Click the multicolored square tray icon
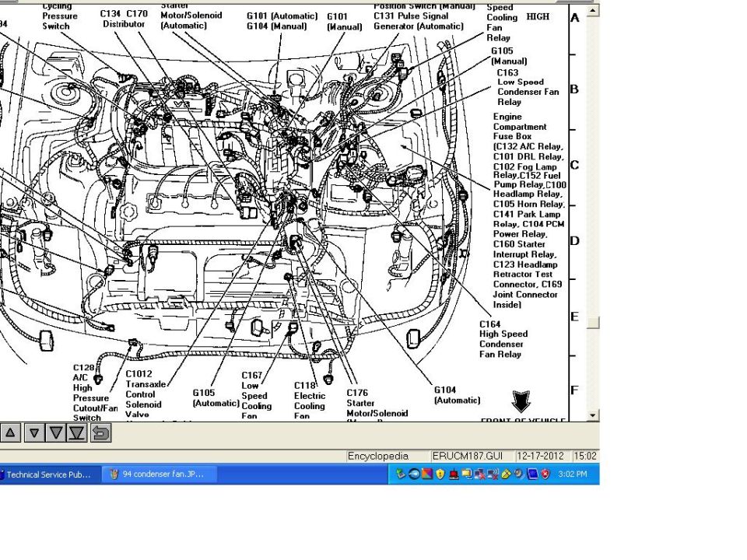Viewport: 747px width, 560px height. 427,474
